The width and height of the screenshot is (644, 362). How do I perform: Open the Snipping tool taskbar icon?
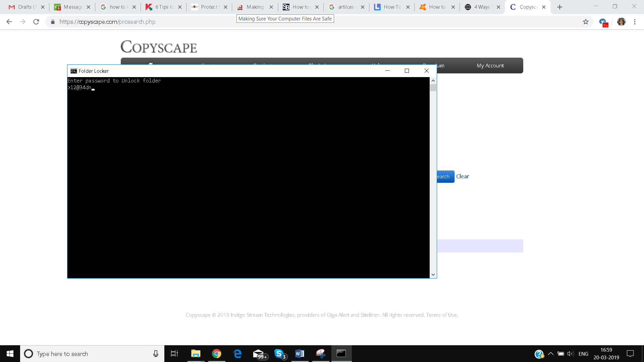(x=321, y=354)
